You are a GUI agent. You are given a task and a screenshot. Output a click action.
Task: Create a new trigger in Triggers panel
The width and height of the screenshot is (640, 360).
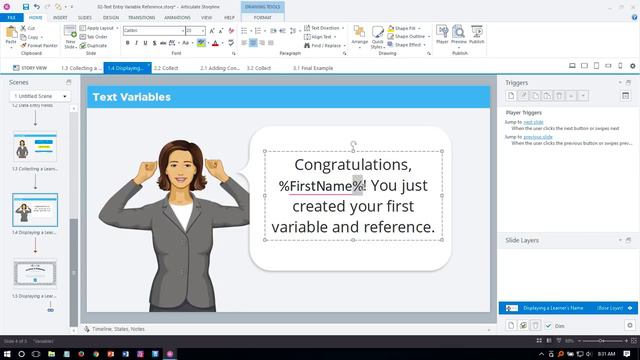point(511,96)
